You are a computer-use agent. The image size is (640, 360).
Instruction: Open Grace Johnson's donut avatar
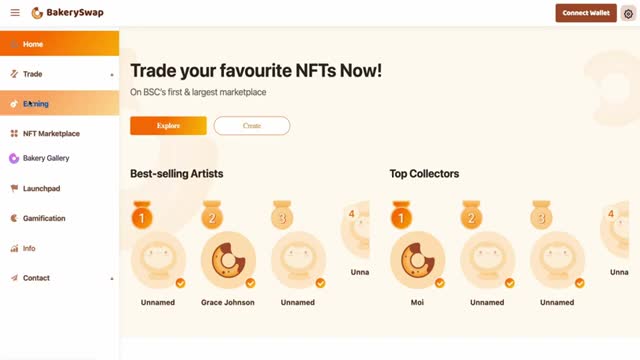pyautogui.click(x=229, y=260)
